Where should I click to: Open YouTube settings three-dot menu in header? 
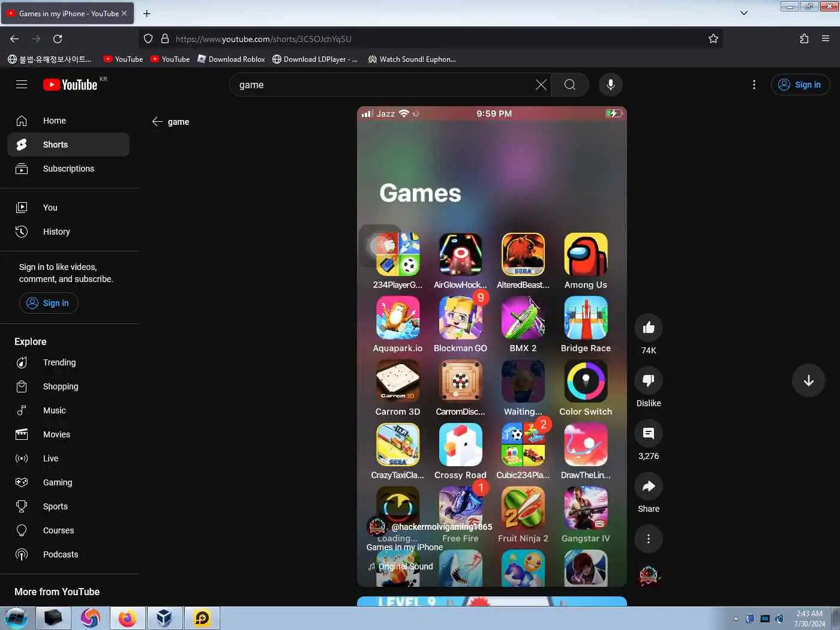pos(754,85)
